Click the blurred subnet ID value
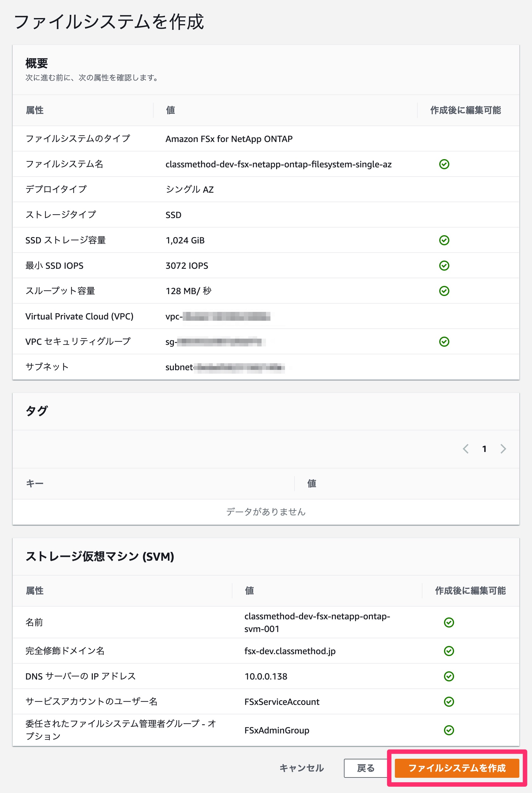 point(225,367)
